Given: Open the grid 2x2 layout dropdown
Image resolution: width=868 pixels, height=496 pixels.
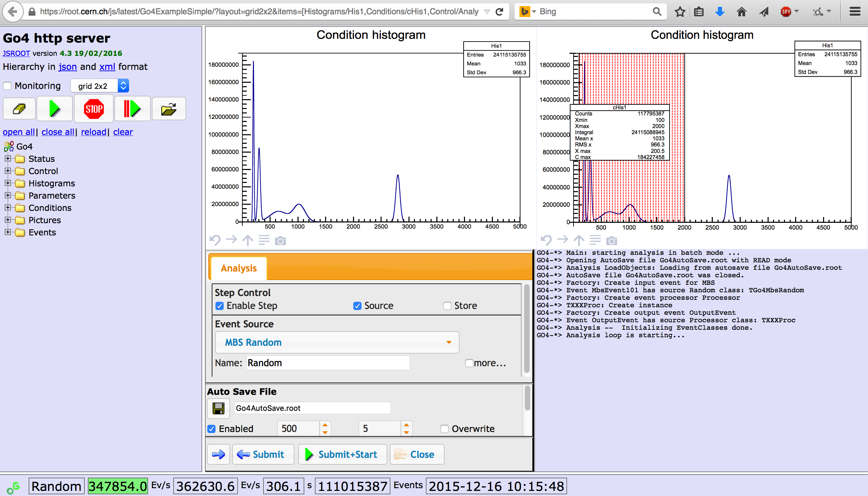Looking at the screenshot, I should [99, 86].
